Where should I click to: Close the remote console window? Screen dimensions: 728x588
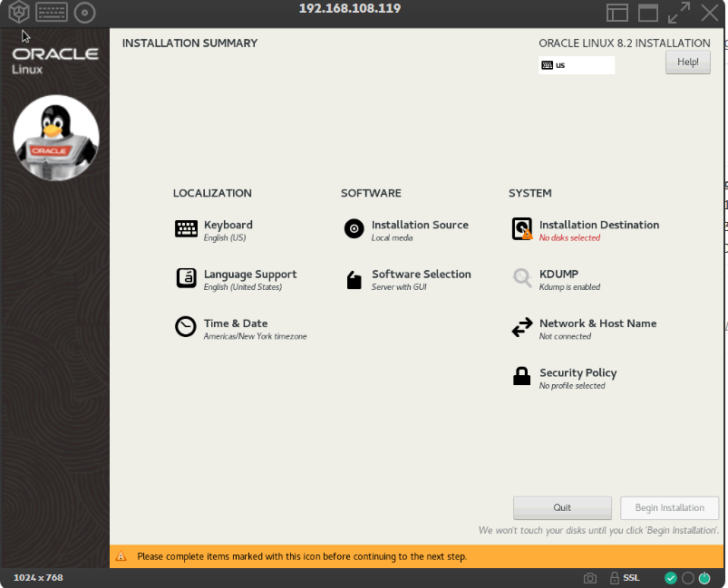[x=710, y=13]
